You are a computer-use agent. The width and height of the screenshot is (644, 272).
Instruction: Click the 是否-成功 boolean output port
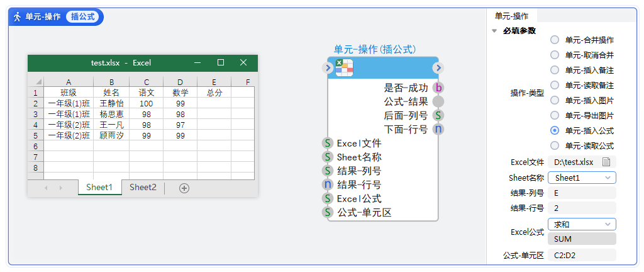[x=438, y=88]
